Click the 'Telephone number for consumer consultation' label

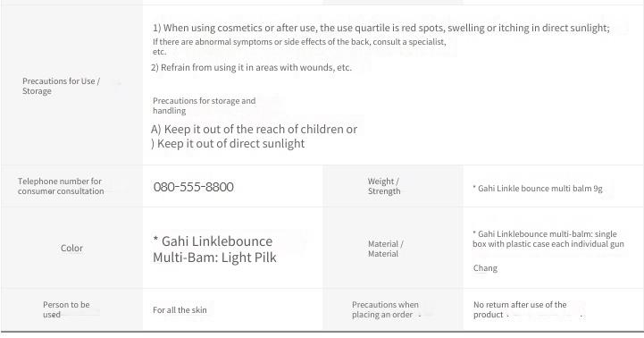61,186
